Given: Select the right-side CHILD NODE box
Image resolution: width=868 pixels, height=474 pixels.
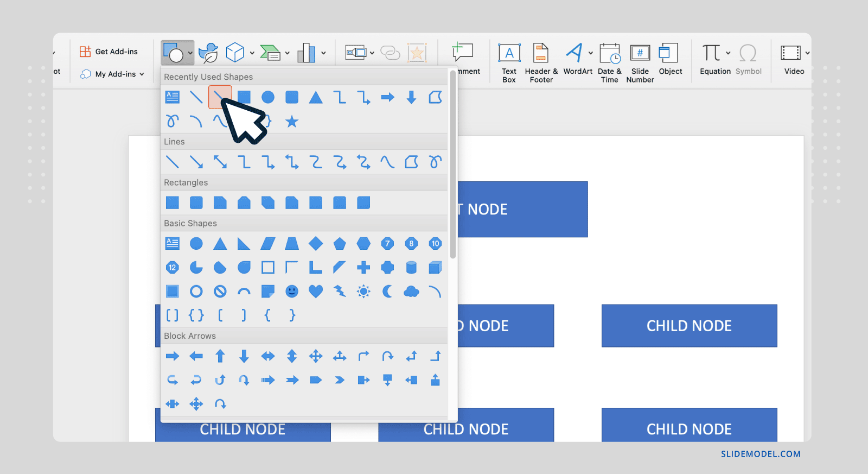Looking at the screenshot, I should (689, 326).
